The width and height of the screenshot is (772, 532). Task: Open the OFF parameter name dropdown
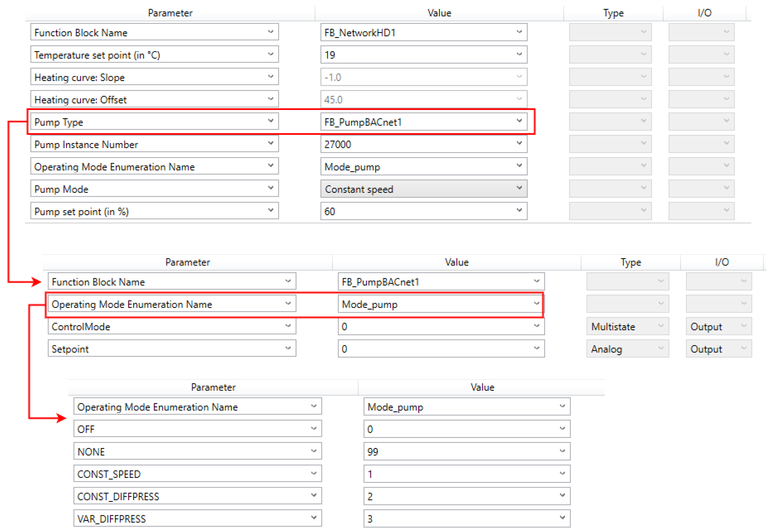[x=313, y=429]
